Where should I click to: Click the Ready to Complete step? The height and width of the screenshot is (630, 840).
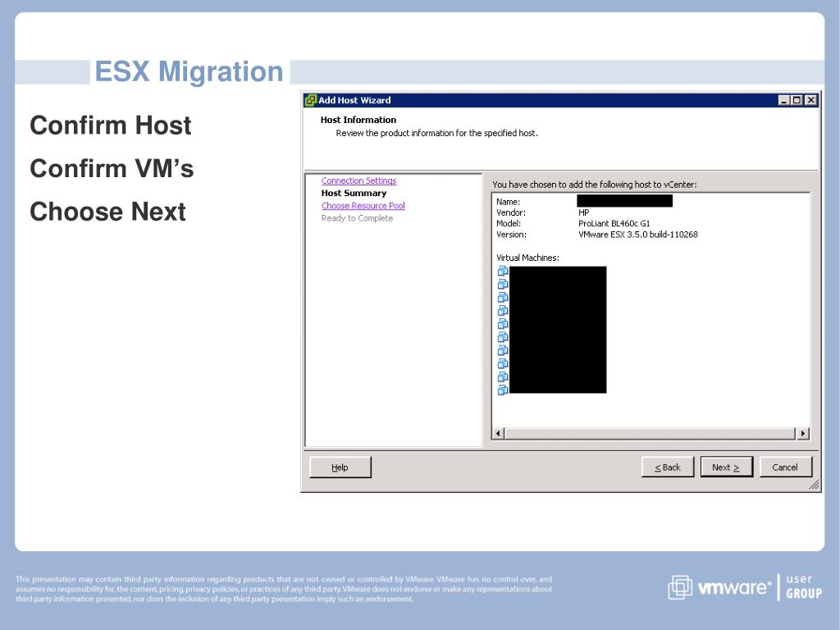coord(358,218)
